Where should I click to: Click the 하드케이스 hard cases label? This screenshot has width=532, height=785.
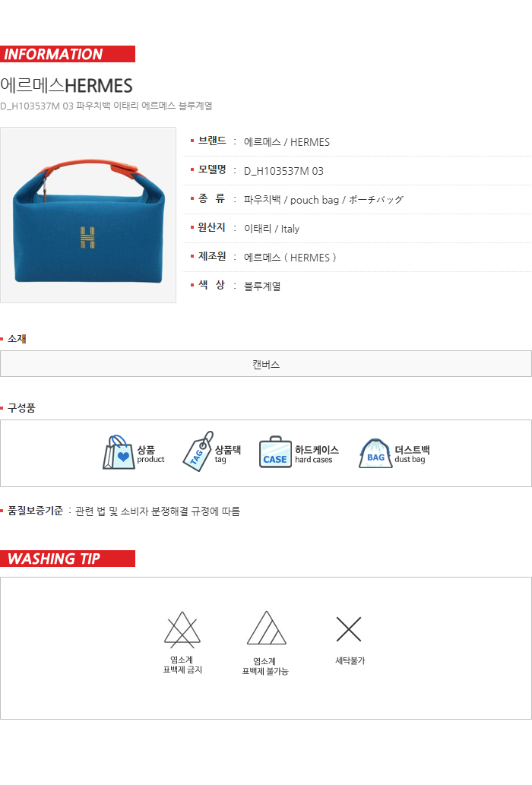[x=317, y=454]
